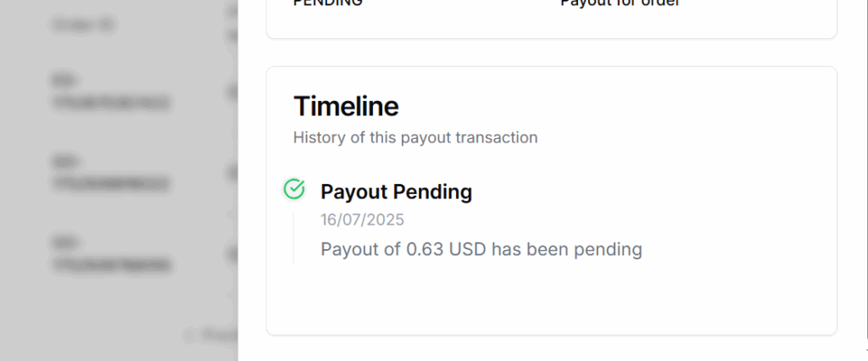Click 'History of this payout transaction' subtitle
The width and height of the screenshot is (868, 361).
click(415, 137)
